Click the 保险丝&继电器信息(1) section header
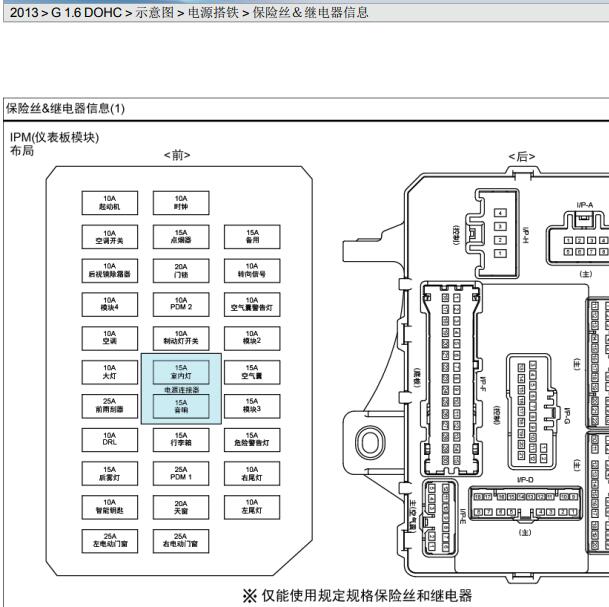The width and height of the screenshot is (609, 607). (65, 108)
